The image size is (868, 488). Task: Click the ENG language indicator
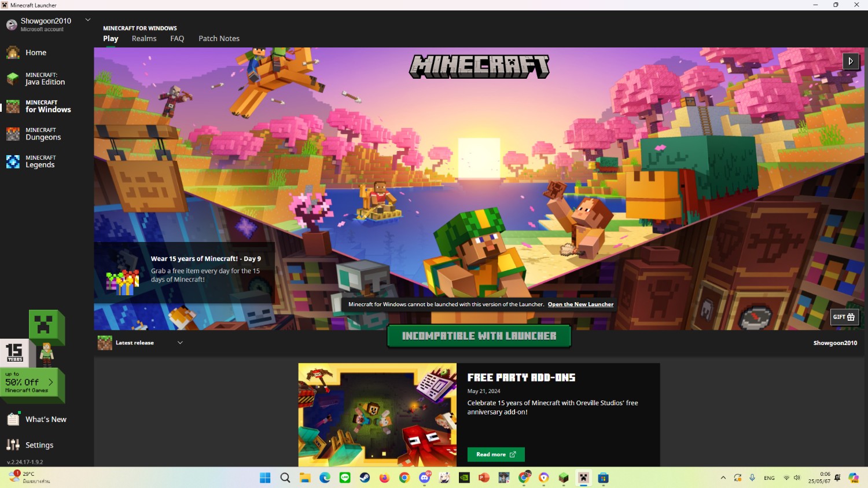click(x=769, y=478)
